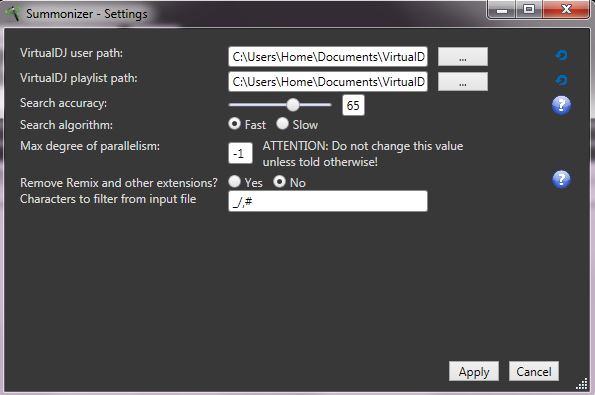Open help for Remove Remix and other extensions

[x=561, y=179]
